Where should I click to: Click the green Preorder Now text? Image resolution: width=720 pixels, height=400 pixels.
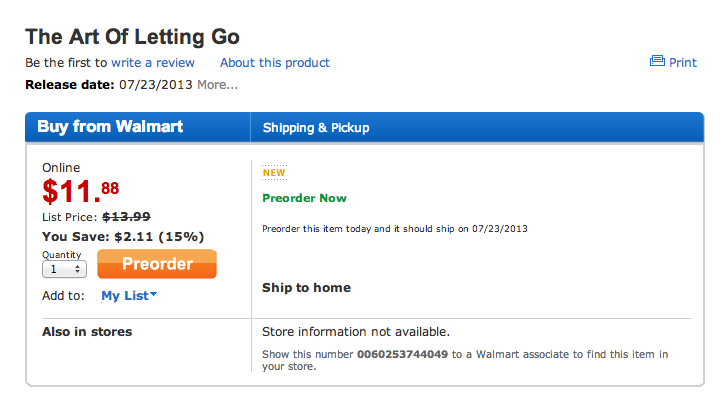tap(304, 198)
